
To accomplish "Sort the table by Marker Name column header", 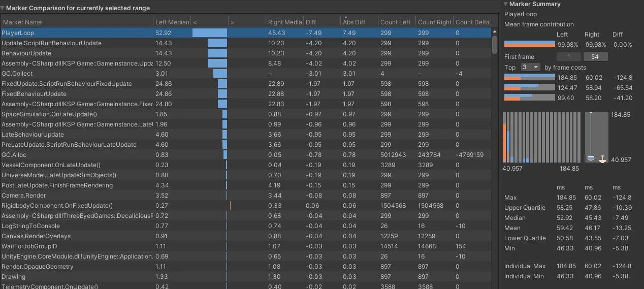I will (77, 22).
